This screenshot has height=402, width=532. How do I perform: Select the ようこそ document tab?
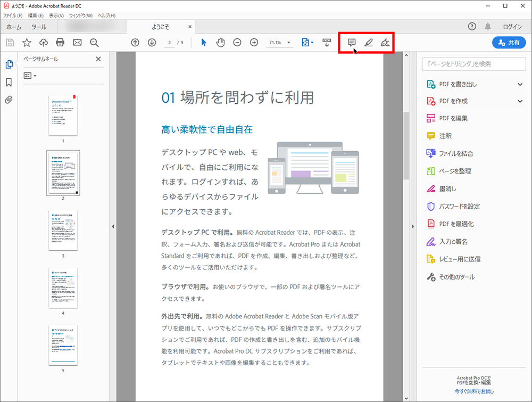point(160,27)
